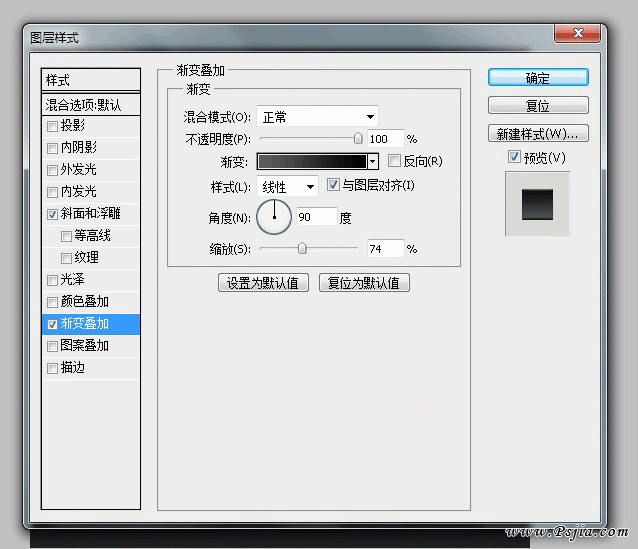Click the gradient color bar swatch
The height and width of the screenshot is (549, 638).
click(x=311, y=161)
